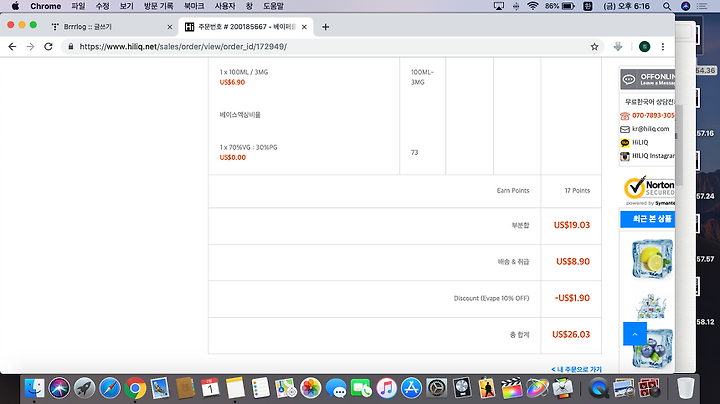Image resolution: width=720 pixels, height=404 pixels.
Task: Bookmark this page with the star icon
Action: [594, 46]
